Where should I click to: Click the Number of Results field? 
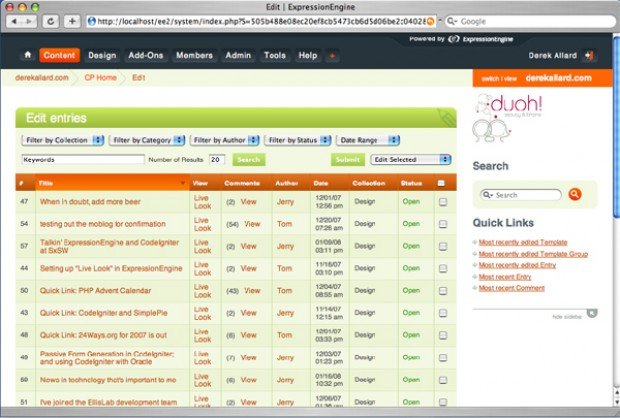[x=217, y=159]
